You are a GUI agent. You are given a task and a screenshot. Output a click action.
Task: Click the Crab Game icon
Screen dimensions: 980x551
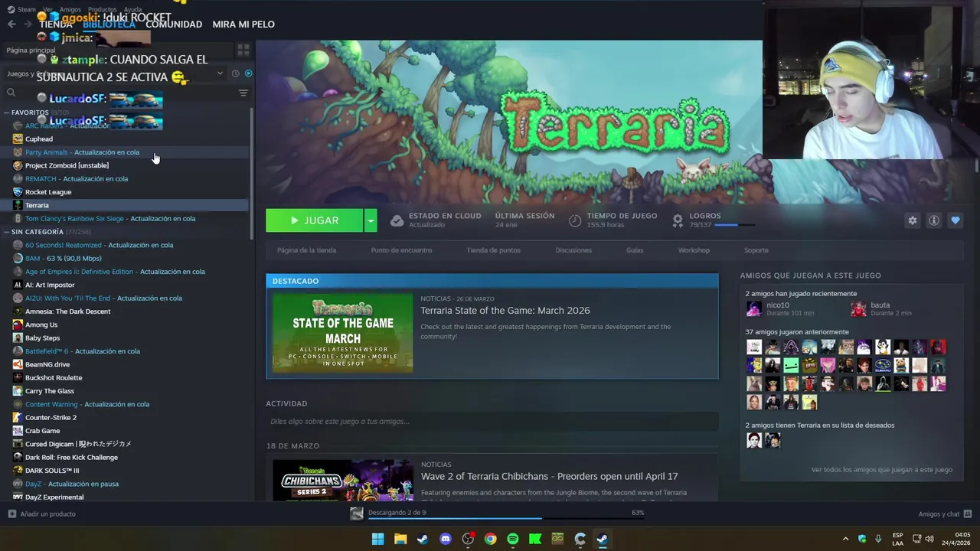[18, 431]
